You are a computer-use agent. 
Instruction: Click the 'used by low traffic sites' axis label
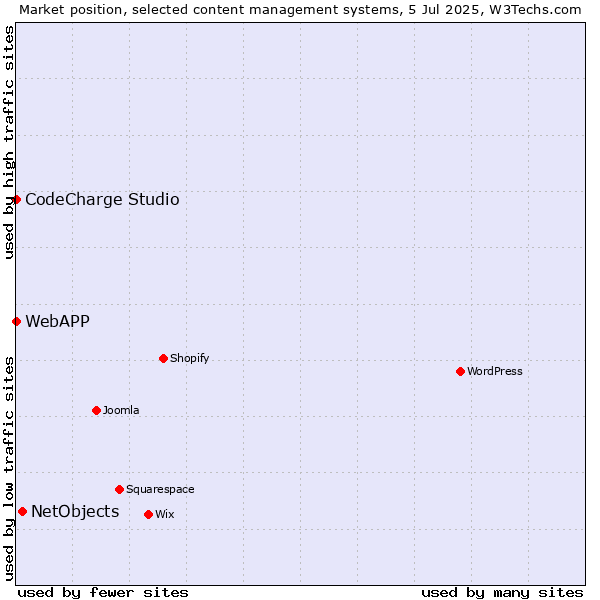(x=8, y=469)
